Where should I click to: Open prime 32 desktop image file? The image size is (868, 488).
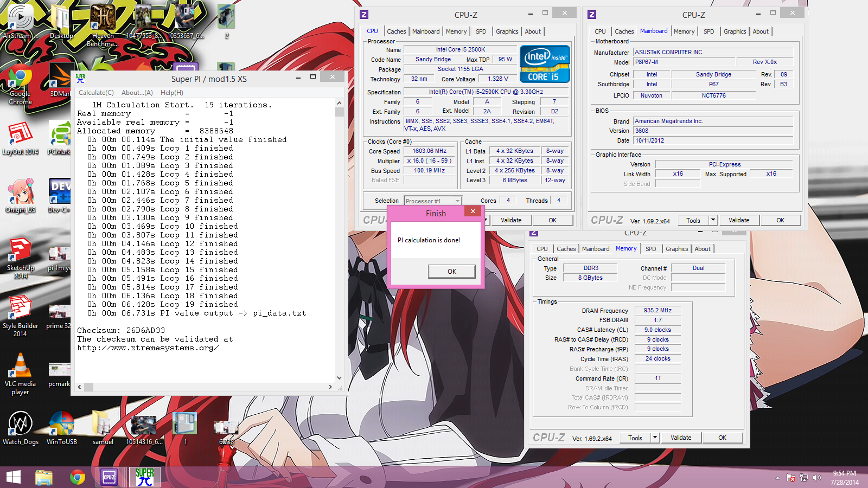click(59, 317)
